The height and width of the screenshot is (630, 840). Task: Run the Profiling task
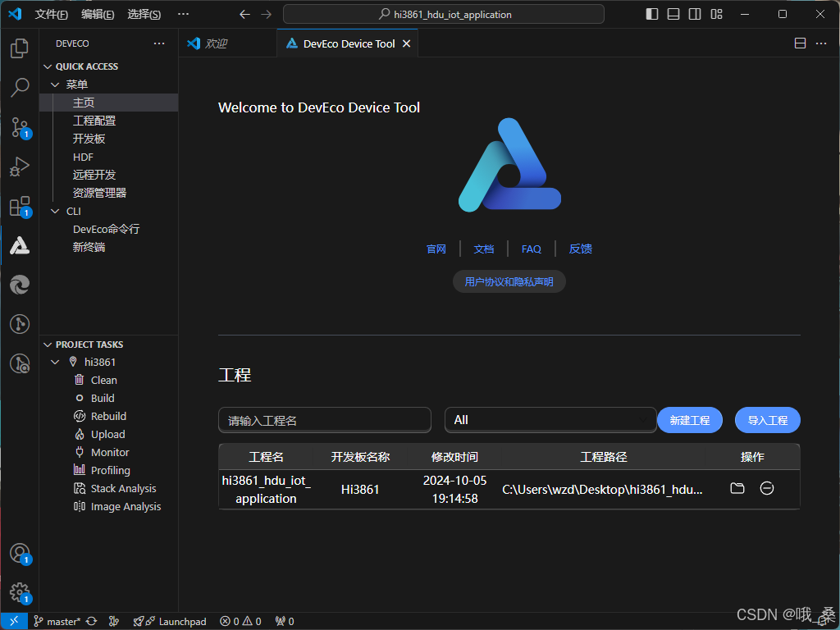pos(109,470)
